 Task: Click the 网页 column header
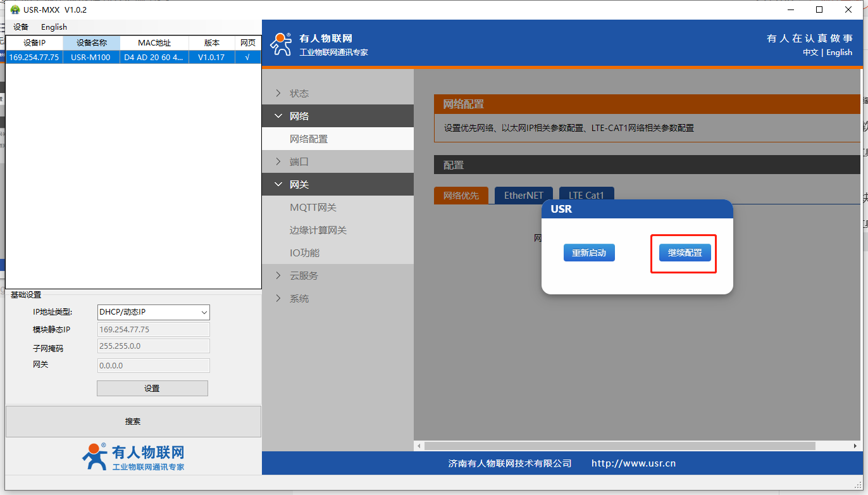pos(248,43)
